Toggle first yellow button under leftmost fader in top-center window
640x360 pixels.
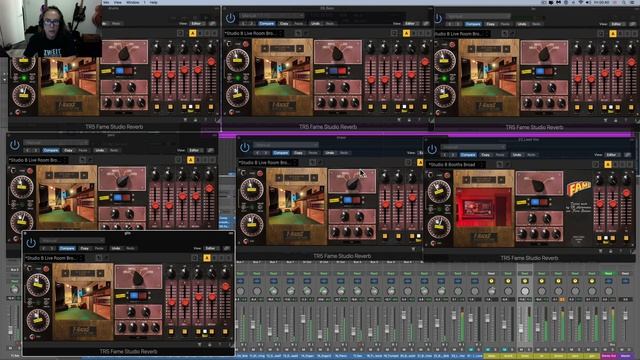click(x=371, y=107)
